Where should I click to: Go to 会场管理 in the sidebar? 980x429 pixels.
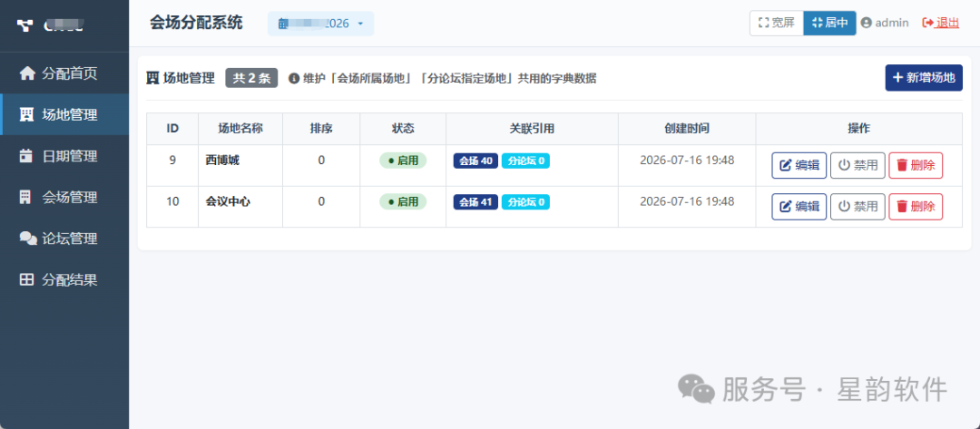tap(64, 198)
